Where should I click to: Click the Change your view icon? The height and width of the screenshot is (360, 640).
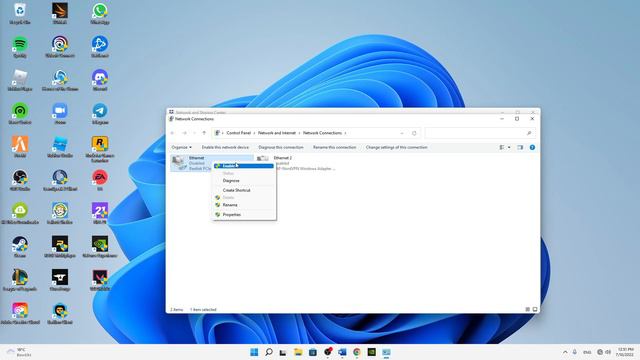coord(502,147)
